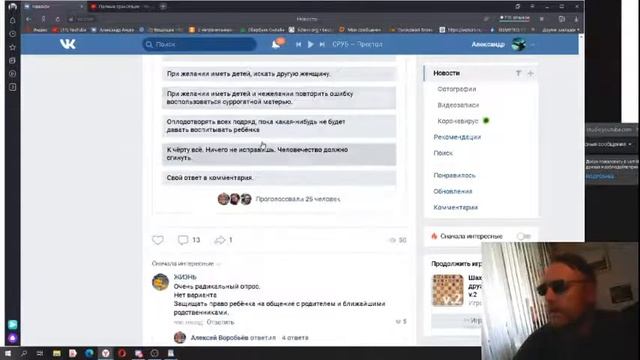Click Ответить under ЖИЗНЬ comment

tap(220, 322)
